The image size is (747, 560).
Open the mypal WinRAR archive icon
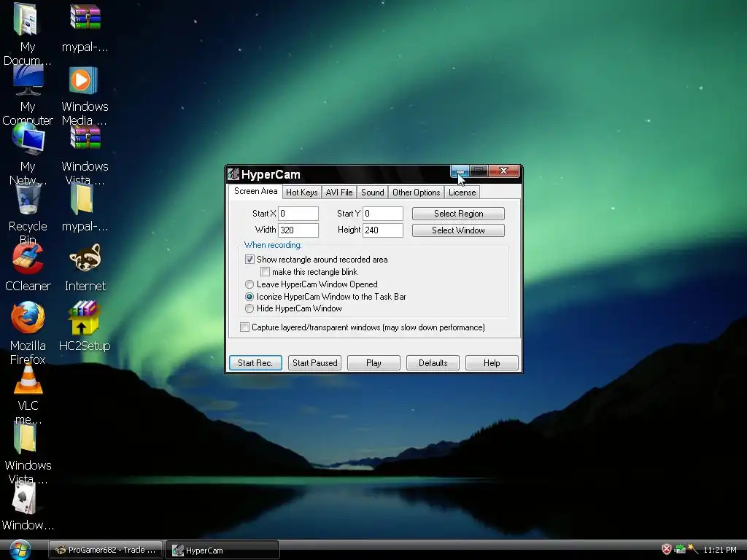point(85,17)
